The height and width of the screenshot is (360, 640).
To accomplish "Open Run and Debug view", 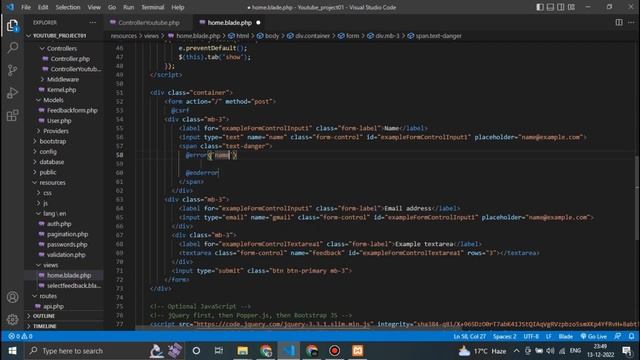I will pos(12,93).
